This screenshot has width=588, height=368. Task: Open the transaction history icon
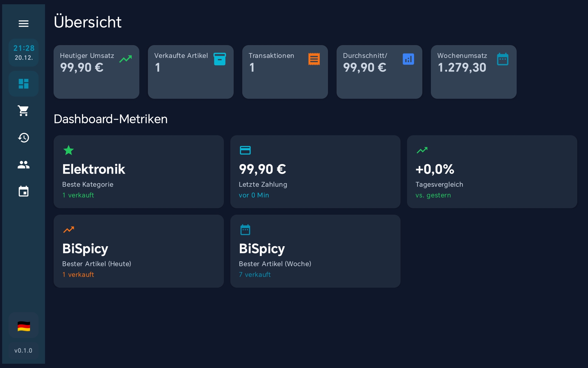[24, 137]
